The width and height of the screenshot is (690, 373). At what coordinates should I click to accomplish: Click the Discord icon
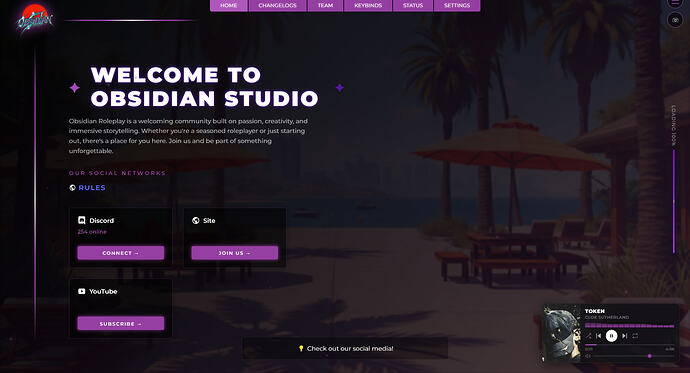click(81, 220)
